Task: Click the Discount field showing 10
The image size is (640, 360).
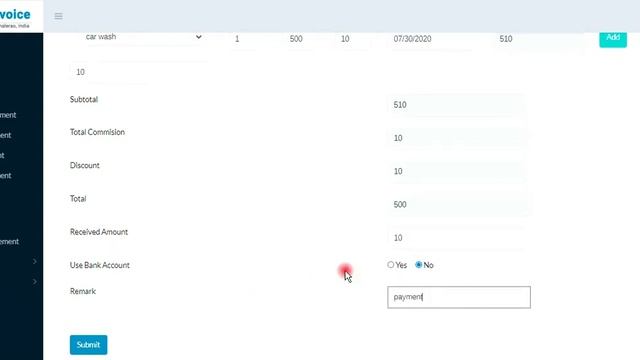Action: (x=459, y=171)
